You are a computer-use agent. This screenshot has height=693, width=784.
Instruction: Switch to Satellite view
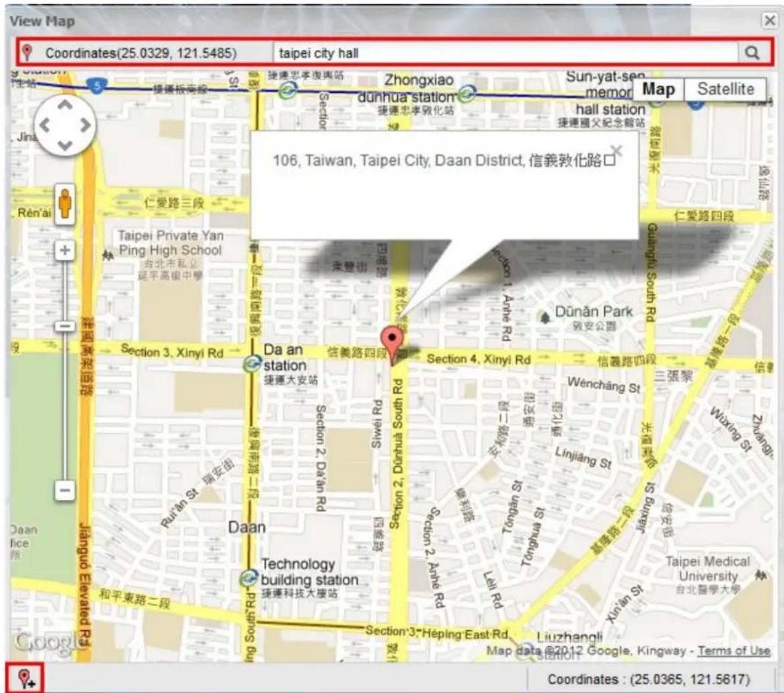coord(725,89)
